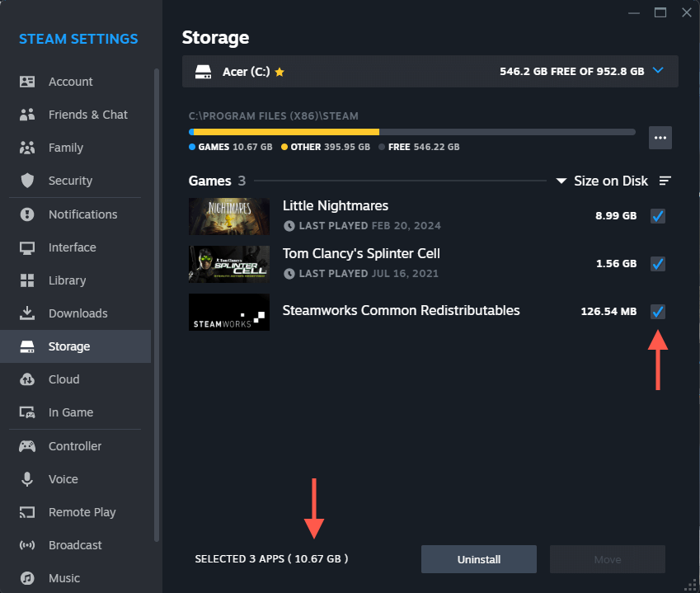Open the Library settings section
The height and width of the screenshot is (593, 700).
(27, 280)
